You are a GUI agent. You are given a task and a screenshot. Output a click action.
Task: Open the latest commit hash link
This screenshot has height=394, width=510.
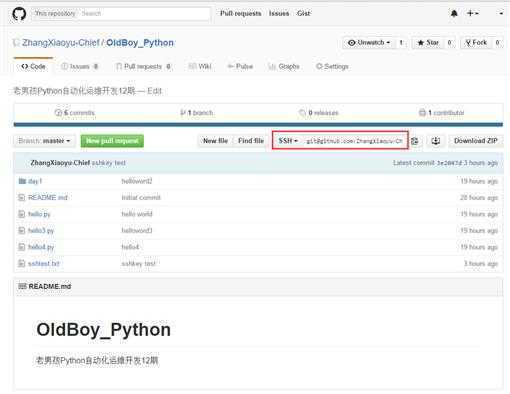449,163
